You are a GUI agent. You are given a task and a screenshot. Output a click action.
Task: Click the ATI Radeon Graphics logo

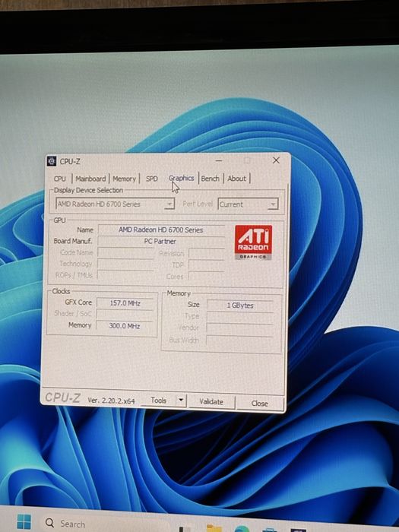[x=253, y=242]
